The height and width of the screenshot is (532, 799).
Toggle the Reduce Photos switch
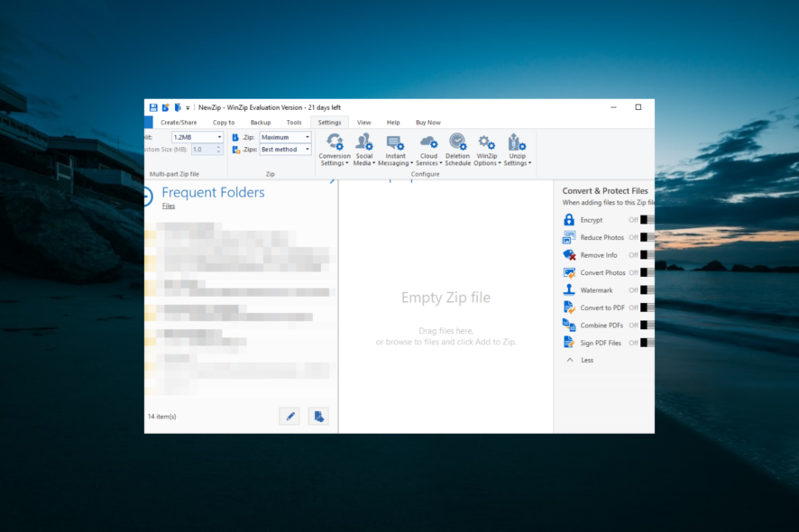coord(647,237)
